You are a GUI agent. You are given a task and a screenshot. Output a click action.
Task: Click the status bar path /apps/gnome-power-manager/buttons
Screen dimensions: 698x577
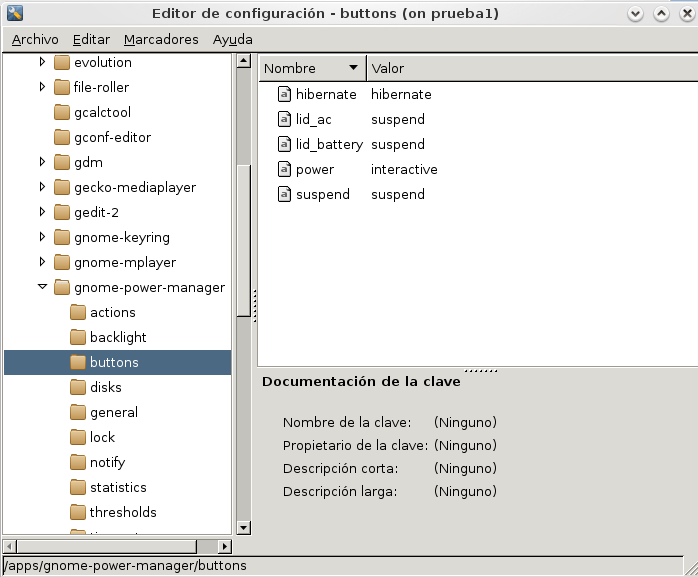click(125, 566)
